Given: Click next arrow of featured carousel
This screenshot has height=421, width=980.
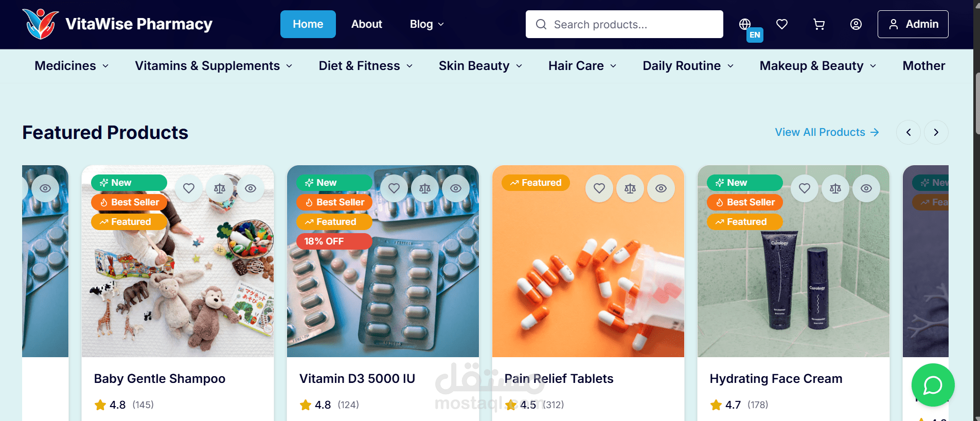Looking at the screenshot, I should coord(936,132).
